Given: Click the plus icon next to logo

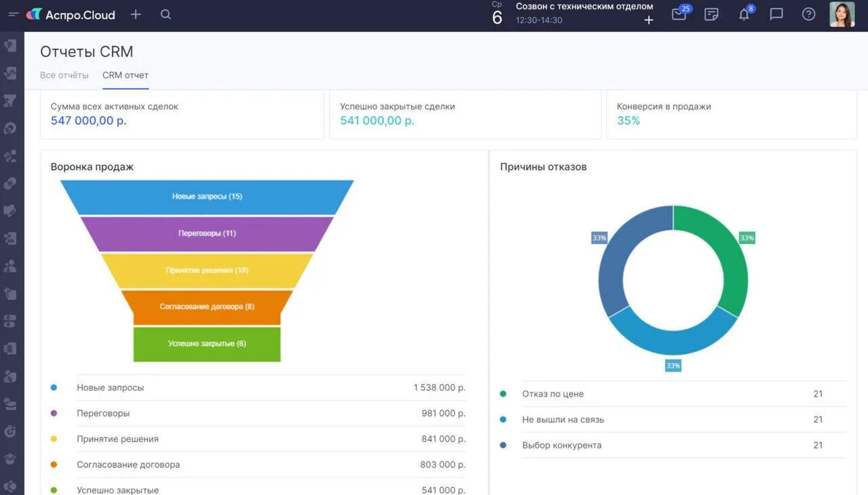Looking at the screenshot, I should tap(136, 14).
